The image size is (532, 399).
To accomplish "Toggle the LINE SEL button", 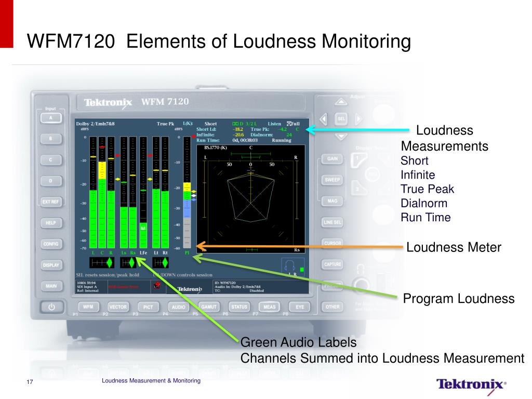I will (x=332, y=222).
